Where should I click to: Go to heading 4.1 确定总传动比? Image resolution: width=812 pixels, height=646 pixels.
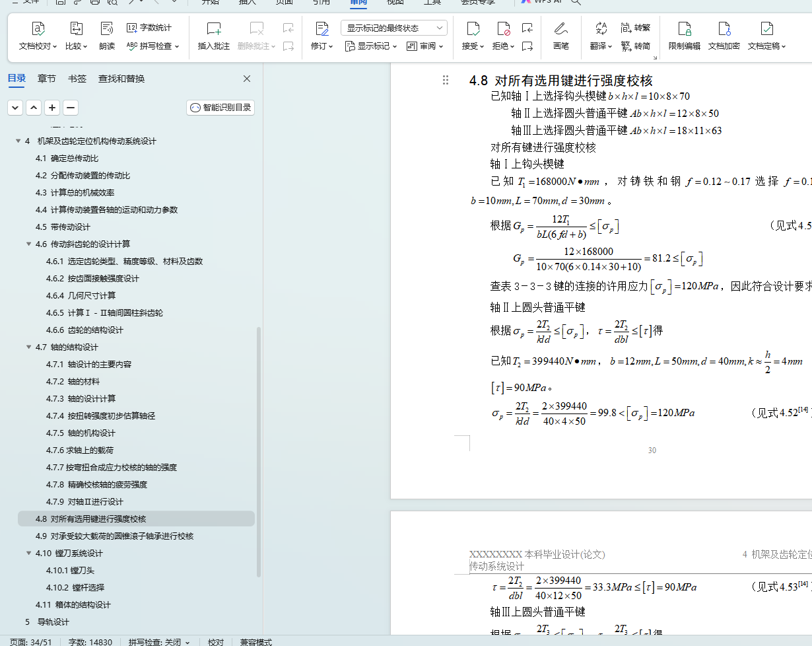(67, 159)
